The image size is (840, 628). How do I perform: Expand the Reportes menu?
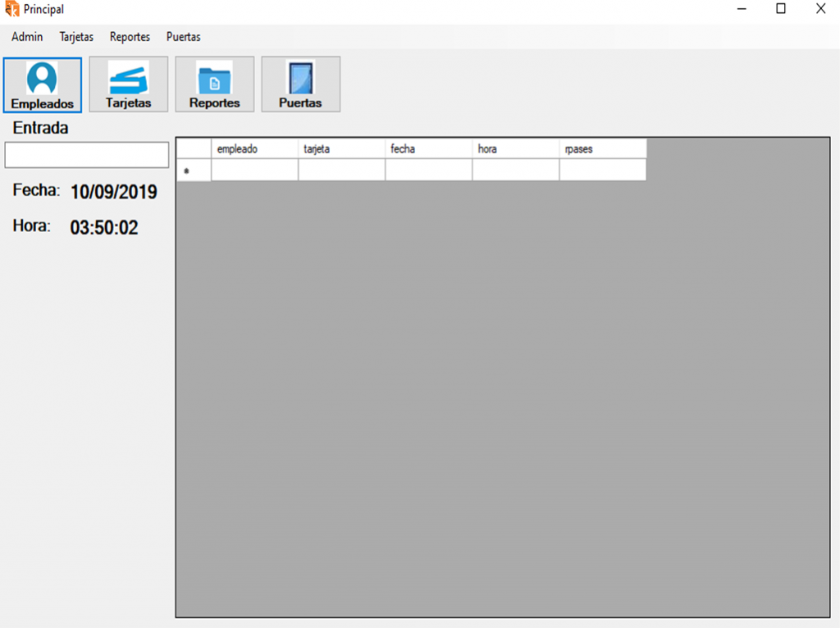click(130, 37)
